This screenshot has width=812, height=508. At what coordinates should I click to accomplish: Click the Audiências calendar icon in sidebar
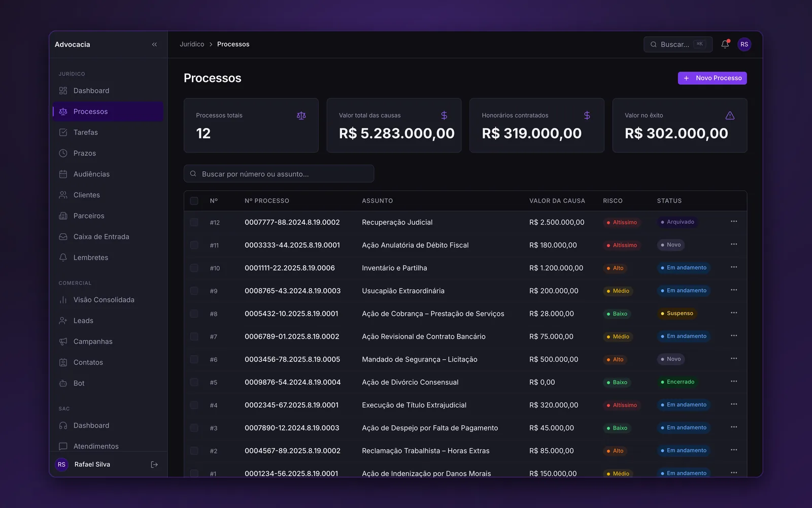(x=63, y=174)
